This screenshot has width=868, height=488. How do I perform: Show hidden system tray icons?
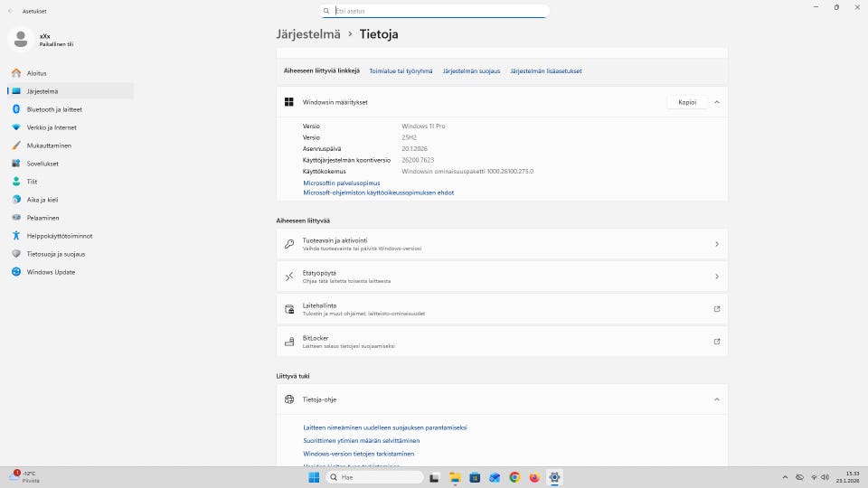(783, 477)
